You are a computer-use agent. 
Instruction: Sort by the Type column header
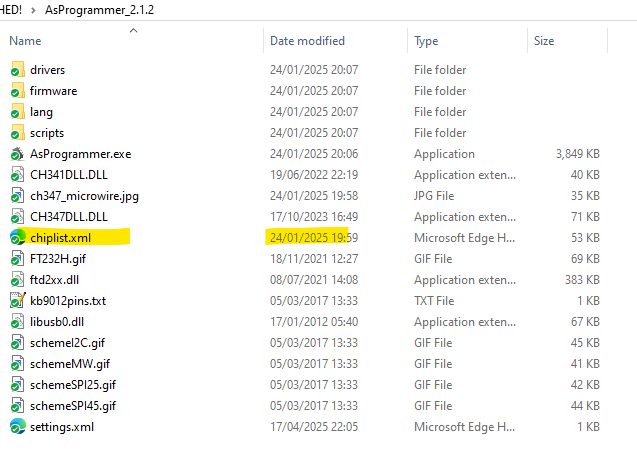coord(426,41)
